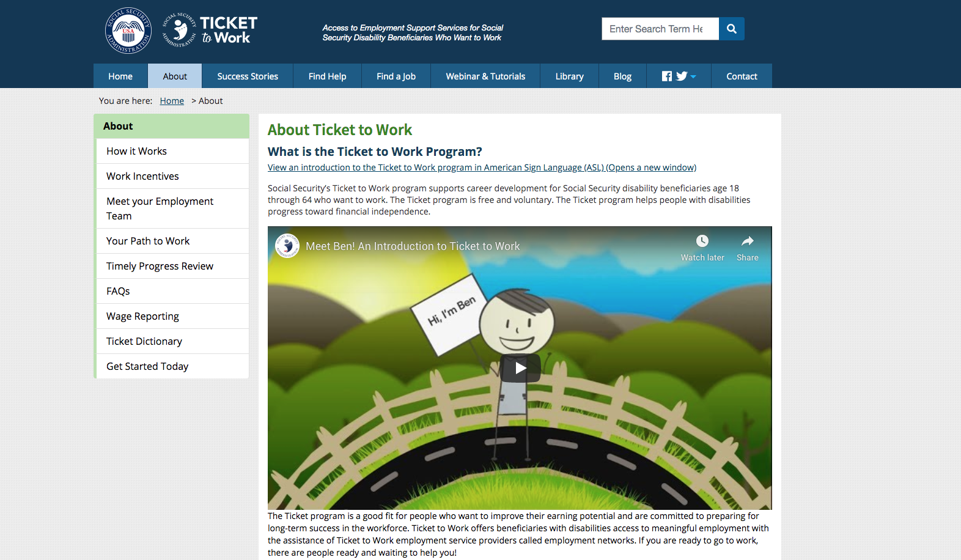Screen dimensions: 961x560
Task: Open the Success Stories menu item
Action: 248,76
